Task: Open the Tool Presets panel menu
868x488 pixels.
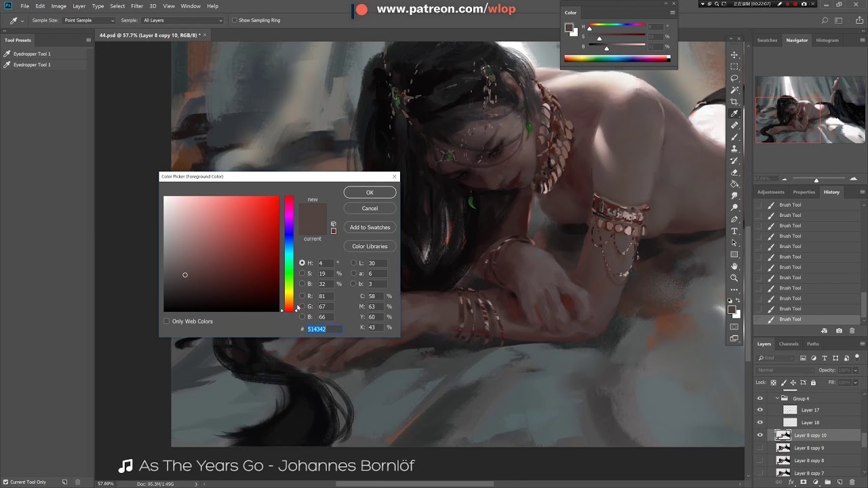Action: click(x=88, y=40)
